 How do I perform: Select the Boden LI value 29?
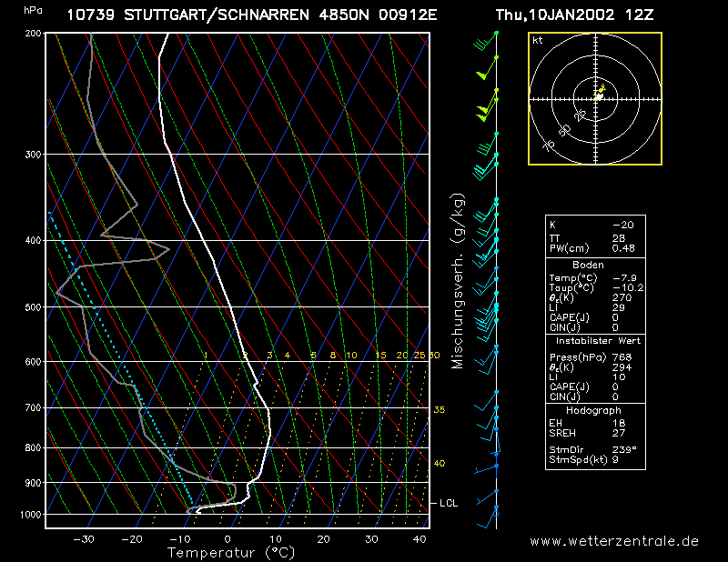point(619,307)
